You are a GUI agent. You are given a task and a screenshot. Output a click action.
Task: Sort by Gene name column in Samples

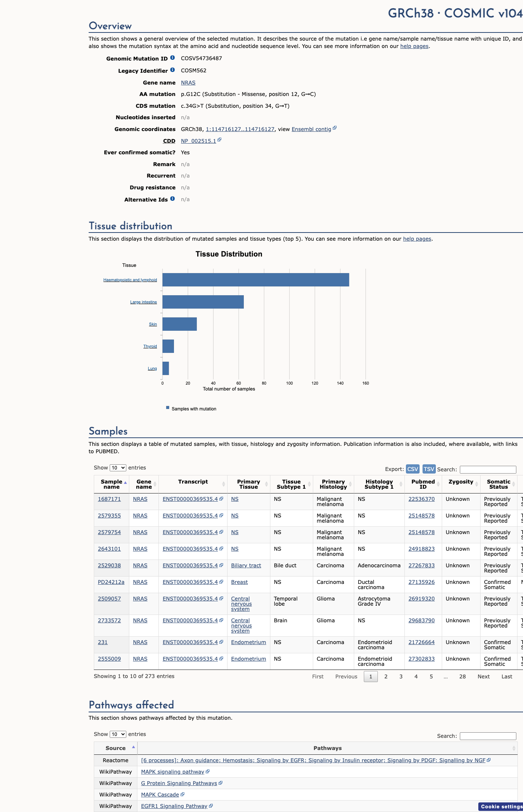[x=144, y=484]
